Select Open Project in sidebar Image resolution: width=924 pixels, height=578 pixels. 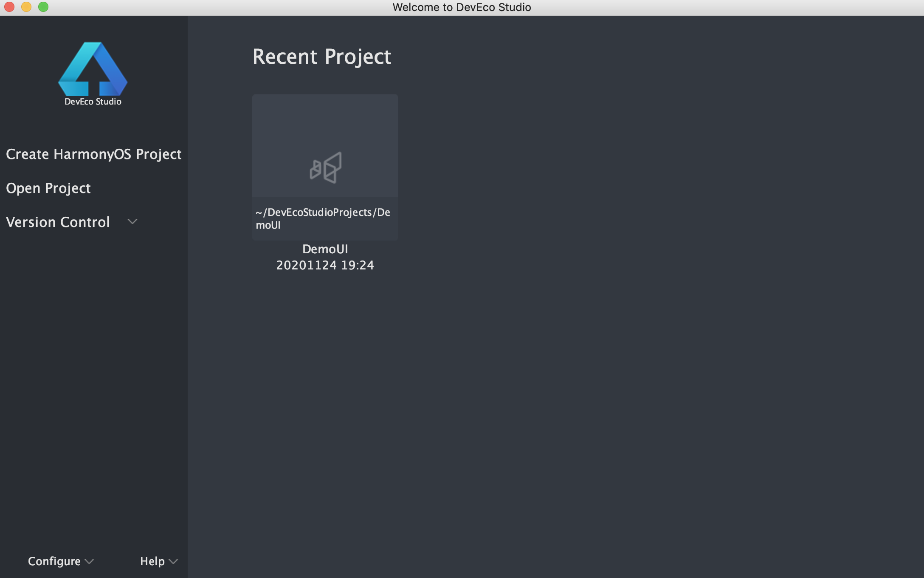pyautogui.click(x=48, y=188)
